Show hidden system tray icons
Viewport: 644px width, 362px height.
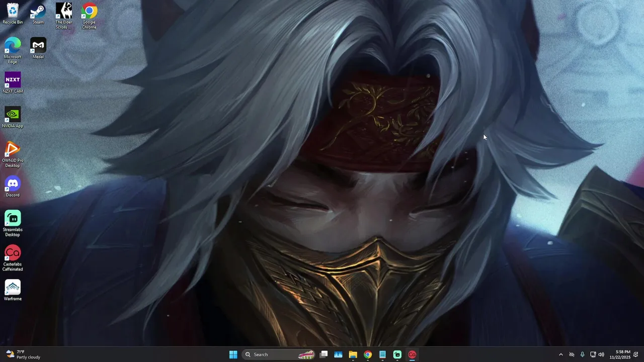pyautogui.click(x=561, y=354)
